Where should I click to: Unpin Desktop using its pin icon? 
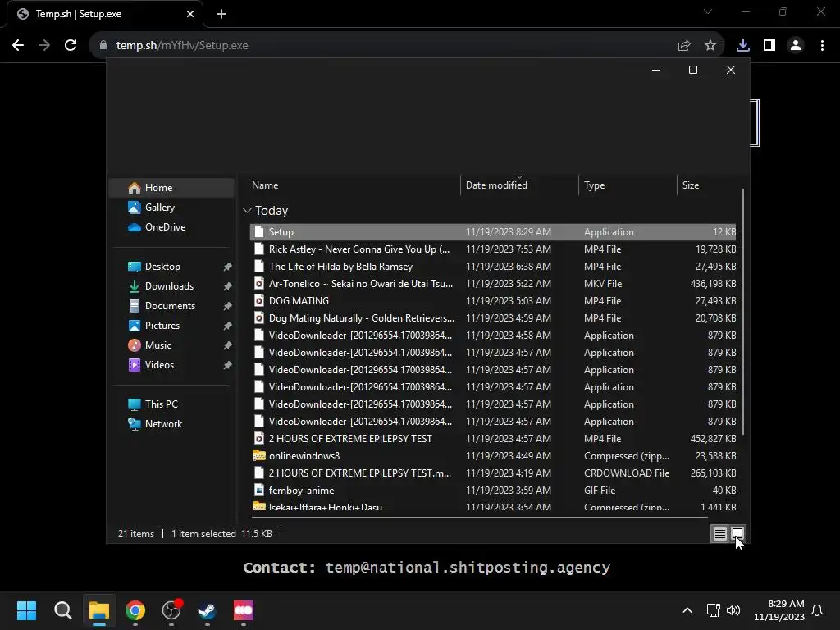point(227,267)
